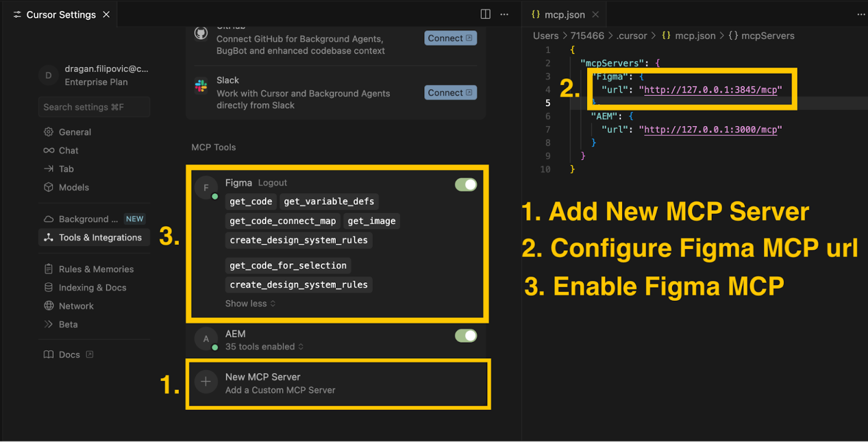Add a Custom MCP Server
This screenshot has height=442, width=868.
click(x=337, y=383)
